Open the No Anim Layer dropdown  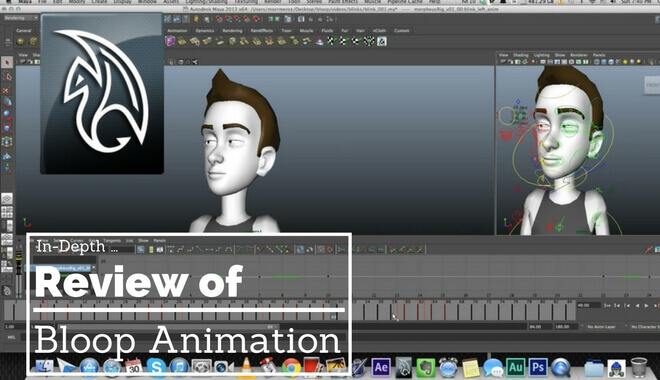(x=602, y=327)
